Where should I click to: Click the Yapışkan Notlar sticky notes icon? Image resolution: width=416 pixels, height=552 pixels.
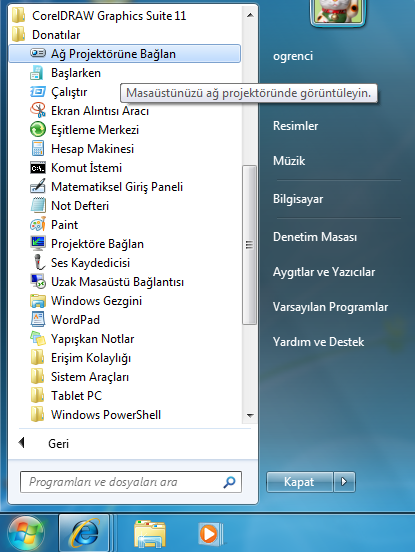pyautogui.click(x=38, y=339)
